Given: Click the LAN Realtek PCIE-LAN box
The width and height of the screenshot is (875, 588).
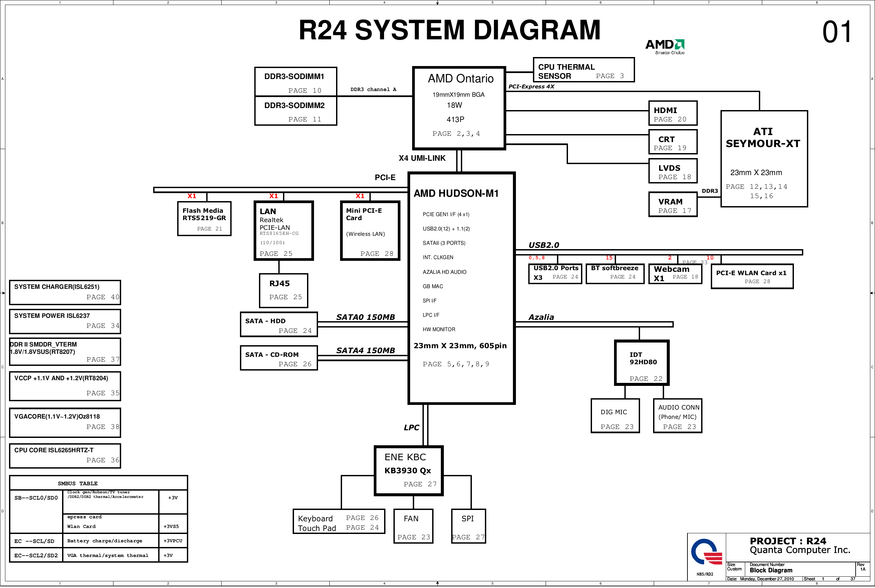Looking at the screenshot, I should click(x=284, y=230).
